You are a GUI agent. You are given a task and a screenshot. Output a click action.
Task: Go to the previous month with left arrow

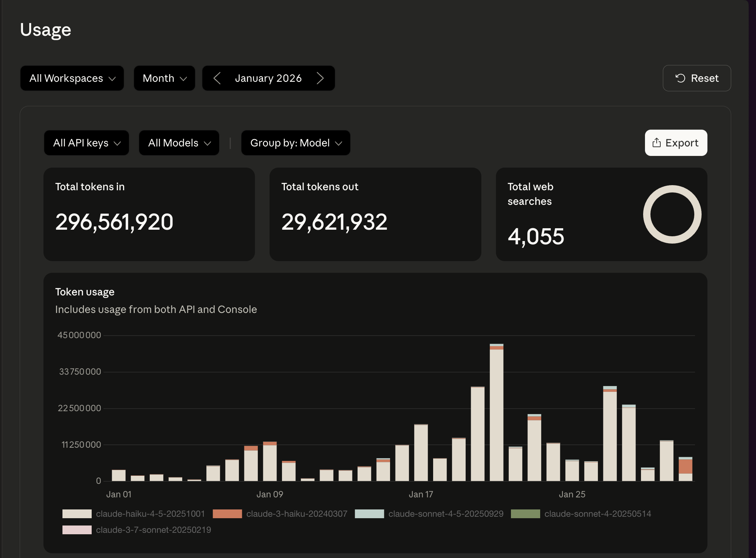coord(217,78)
